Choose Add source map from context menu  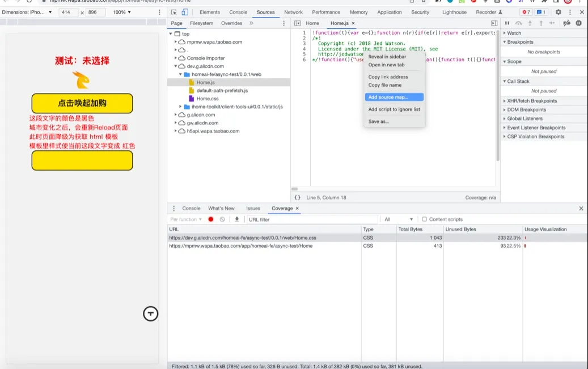coord(394,97)
